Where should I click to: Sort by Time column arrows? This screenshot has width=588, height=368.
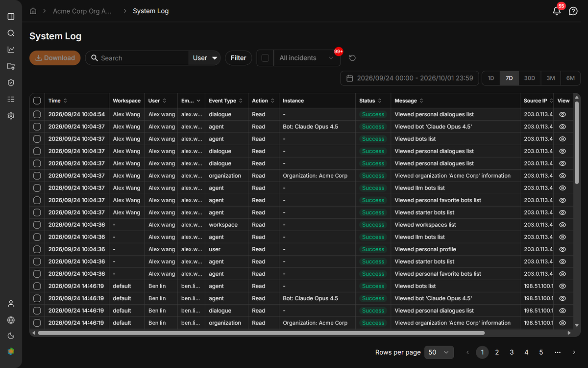(x=65, y=101)
